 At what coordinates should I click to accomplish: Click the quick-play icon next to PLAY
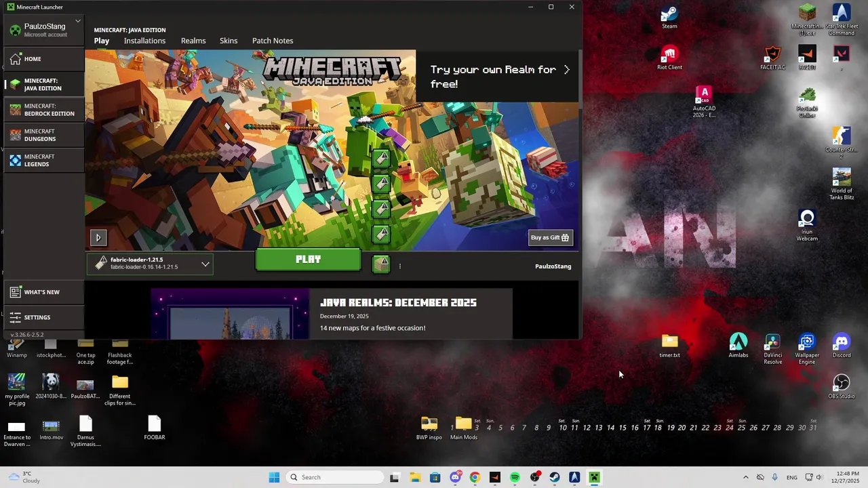pyautogui.click(x=381, y=264)
